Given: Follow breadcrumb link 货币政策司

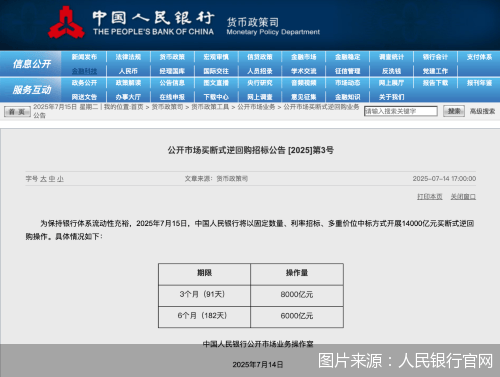Looking at the screenshot, I should (x=167, y=107).
